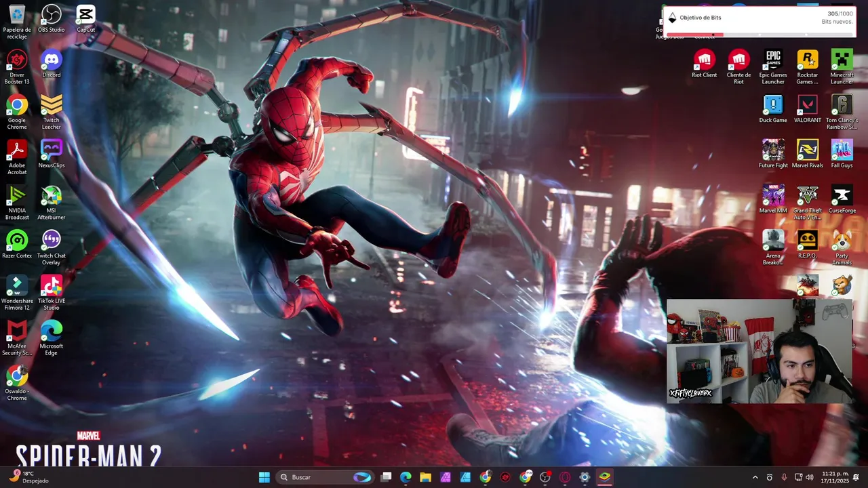The width and height of the screenshot is (868, 488).
Task: Select the Wondershare Filmora 12 icon
Action: [x=17, y=293]
